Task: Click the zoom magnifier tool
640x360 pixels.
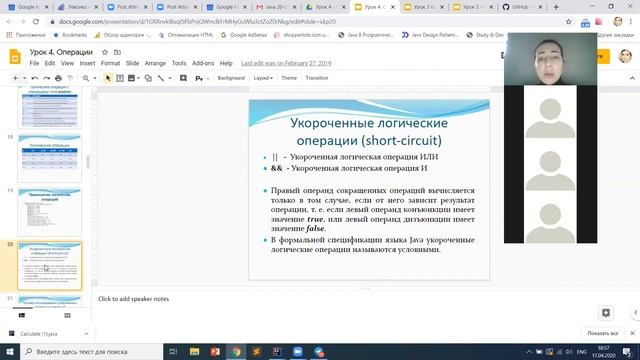Action: pyautogui.click(x=86, y=78)
